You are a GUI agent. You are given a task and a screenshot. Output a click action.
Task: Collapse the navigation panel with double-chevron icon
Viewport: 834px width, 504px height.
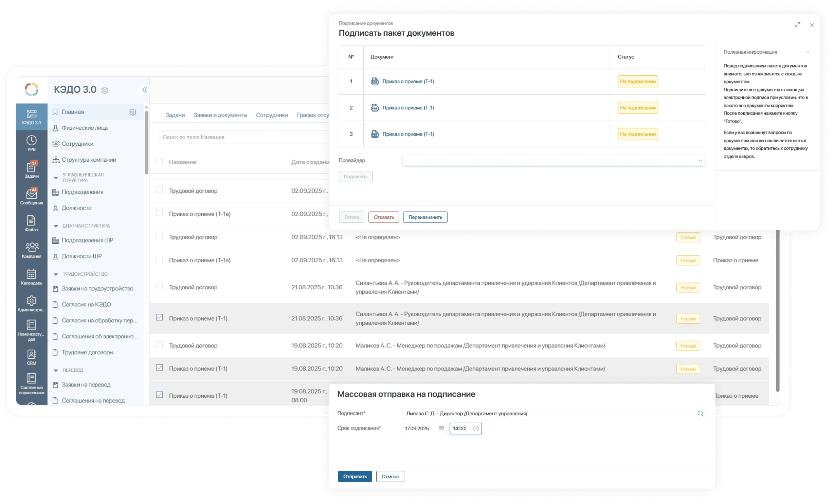(145, 90)
